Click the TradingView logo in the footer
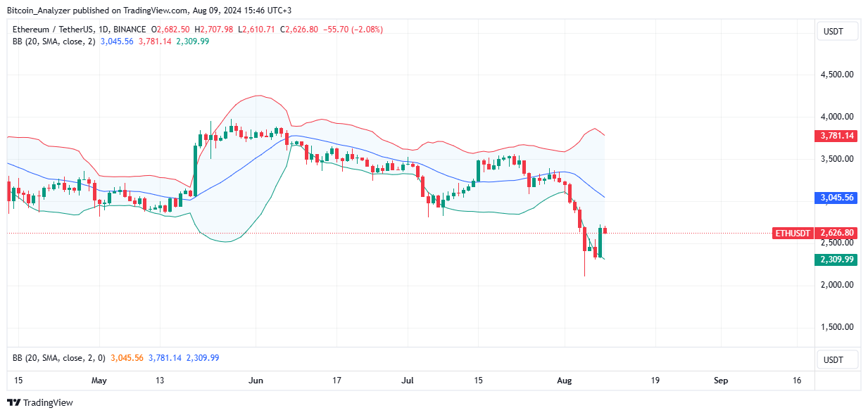The image size is (868, 415). 40,403
